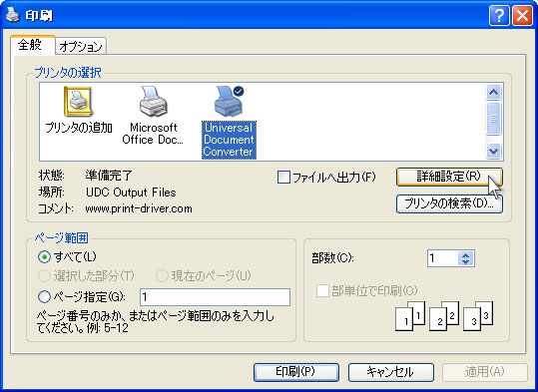The height and width of the screenshot is (392, 538).
Task: Open 詳細設定(R) preferences
Action: [449, 177]
